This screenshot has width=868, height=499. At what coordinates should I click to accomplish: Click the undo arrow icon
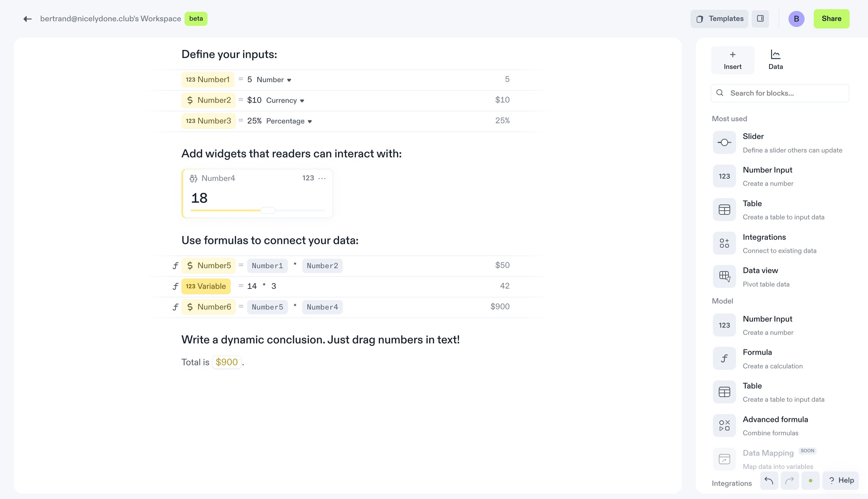tap(769, 480)
